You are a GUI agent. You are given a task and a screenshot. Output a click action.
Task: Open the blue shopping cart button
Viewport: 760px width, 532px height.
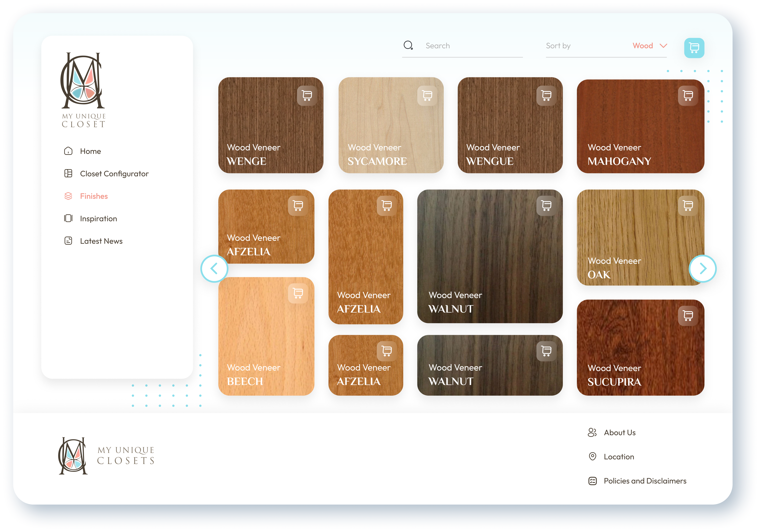(694, 48)
